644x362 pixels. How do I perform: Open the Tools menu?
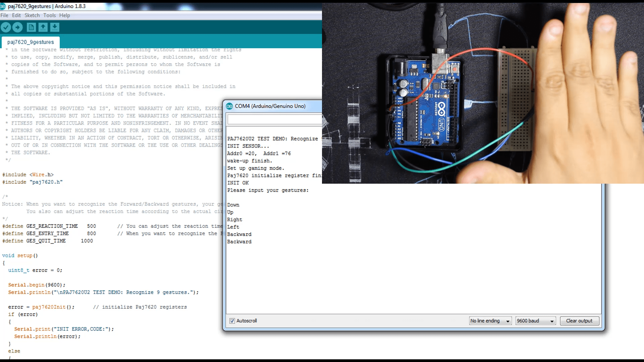coord(49,15)
